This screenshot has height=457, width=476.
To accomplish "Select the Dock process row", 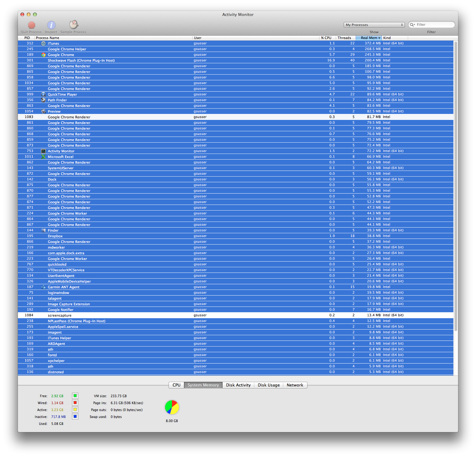I will click(x=235, y=179).
